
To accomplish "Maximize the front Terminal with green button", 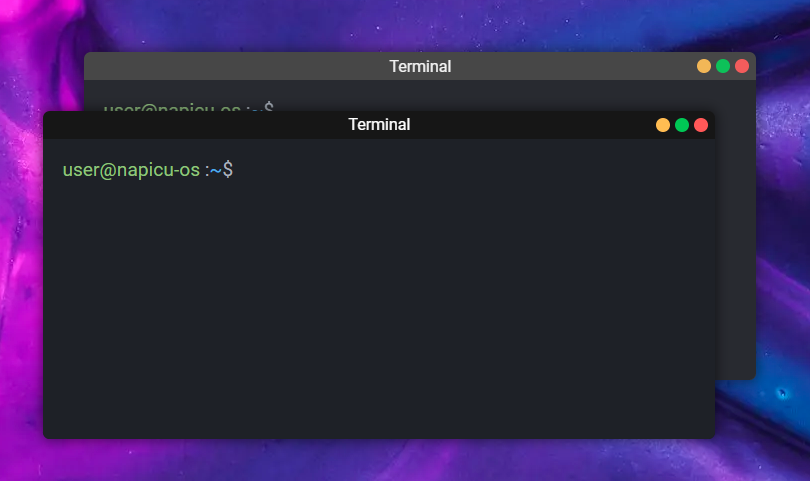I will click(x=682, y=125).
